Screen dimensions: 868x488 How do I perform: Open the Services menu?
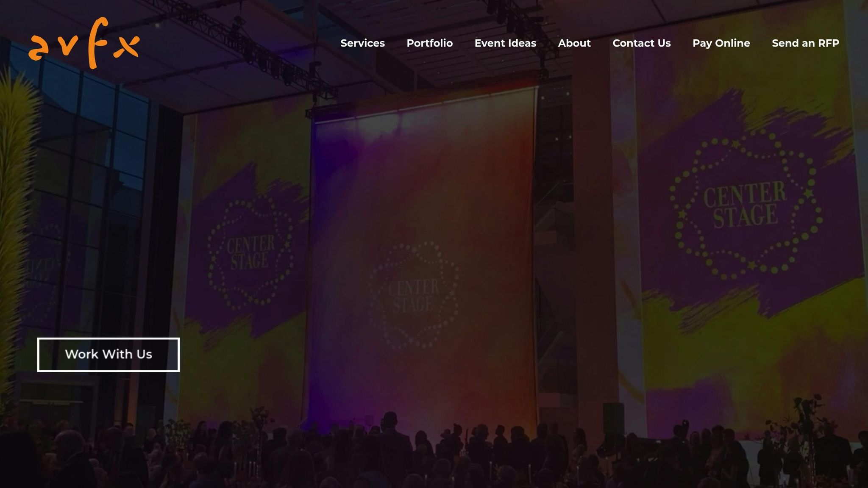coord(362,43)
